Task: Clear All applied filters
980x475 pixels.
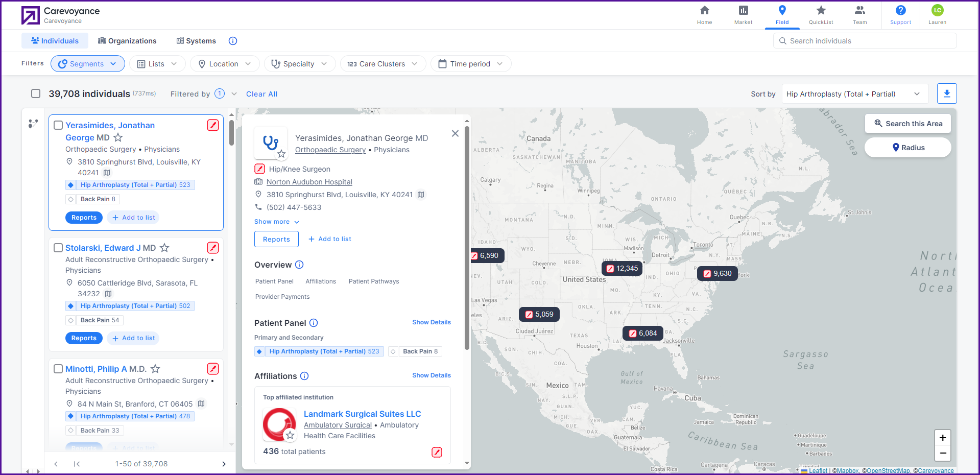Action: pos(262,94)
